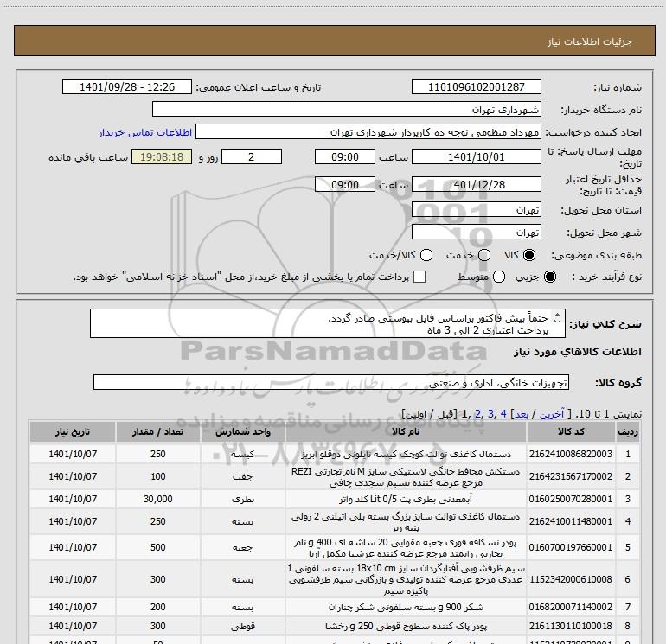
Task: Click product code 0160250070280001
Action: pyautogui.click(x=571, y=499)
